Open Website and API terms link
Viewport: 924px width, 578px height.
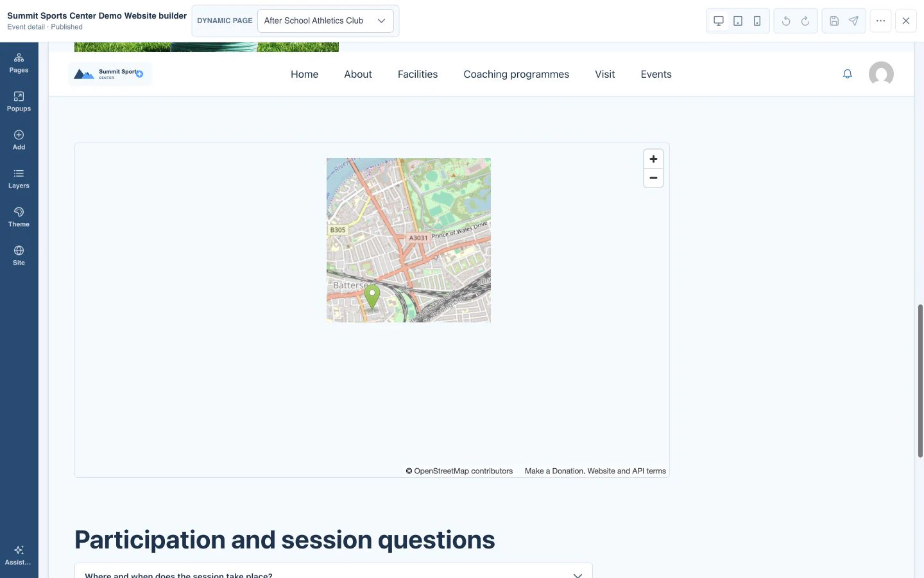pyautogui.click(x=627, y=471)
